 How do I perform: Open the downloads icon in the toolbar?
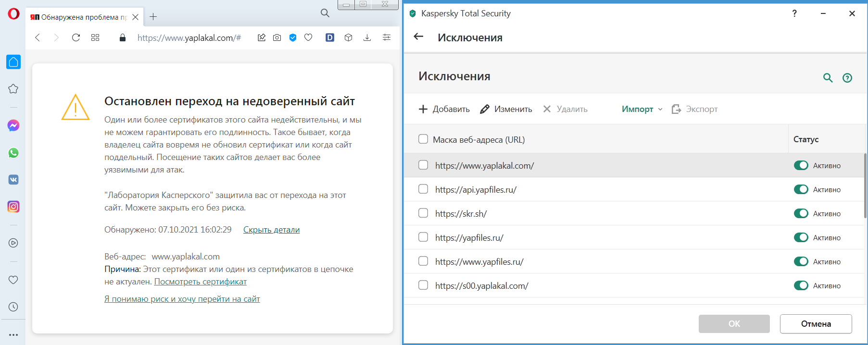point(367,37)
